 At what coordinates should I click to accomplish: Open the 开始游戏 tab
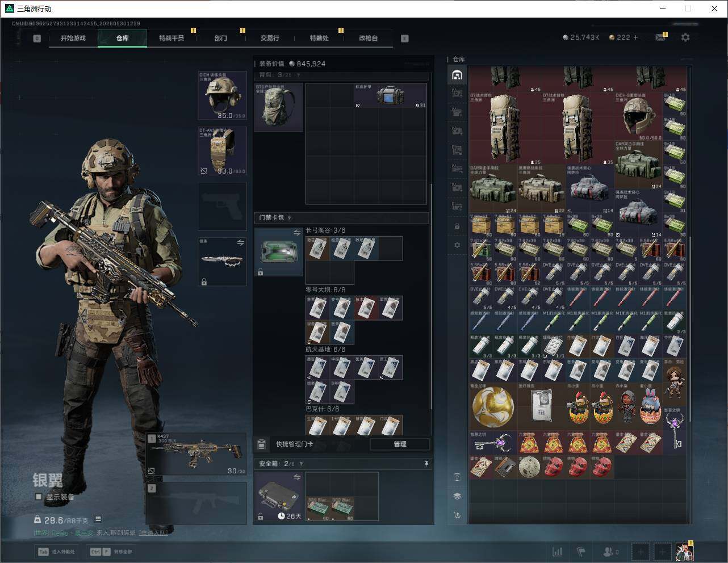tap(73, 38)
